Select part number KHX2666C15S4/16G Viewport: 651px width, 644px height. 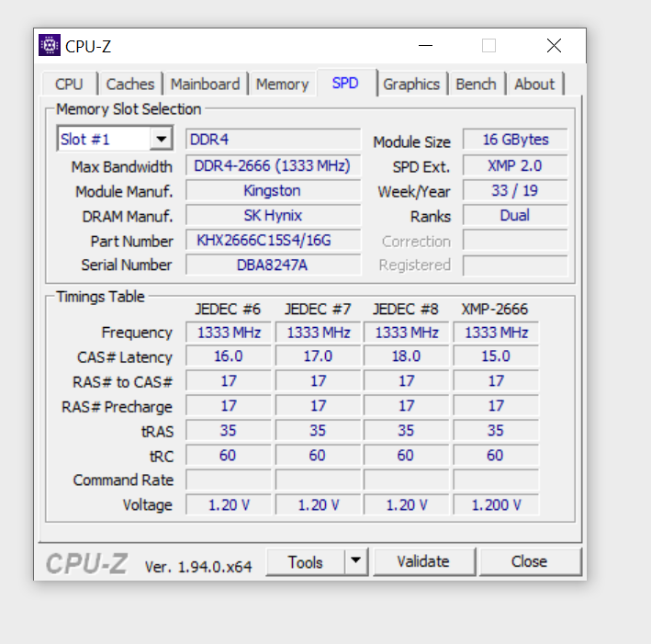pyautogui.click(x=274, y=240)
